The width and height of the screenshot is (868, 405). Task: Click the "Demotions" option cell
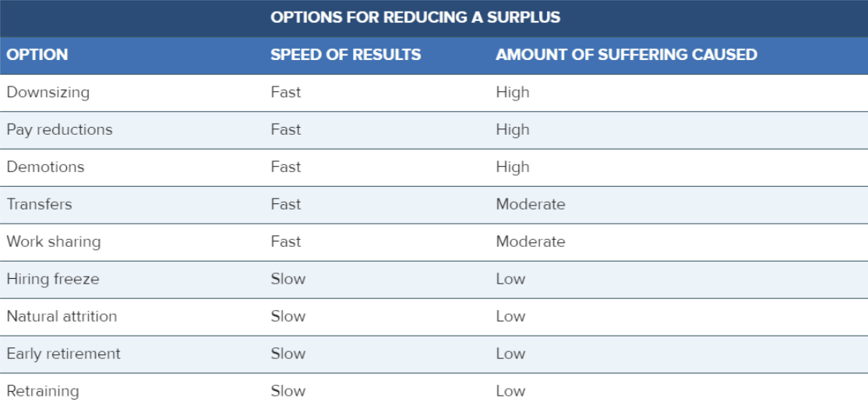tap(45, 167)
